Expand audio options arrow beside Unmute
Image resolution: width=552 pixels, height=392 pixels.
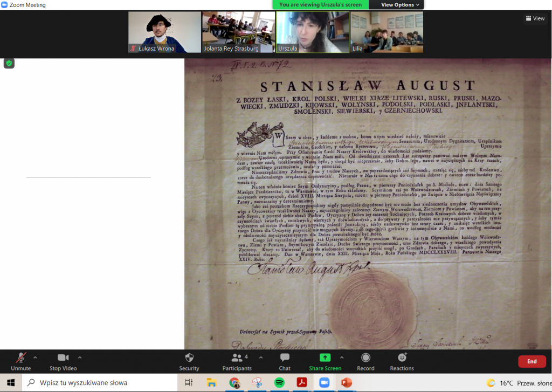[x=36, y=357]
